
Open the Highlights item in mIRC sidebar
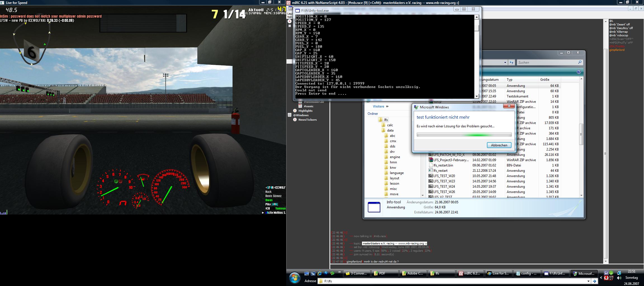tap(305, 111)
